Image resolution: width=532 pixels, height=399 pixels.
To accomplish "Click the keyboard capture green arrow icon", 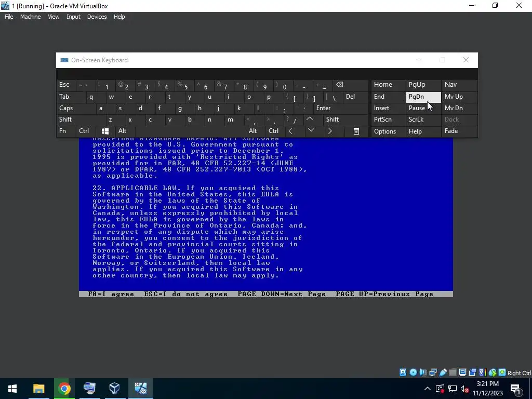I will (x=502, y=372).
